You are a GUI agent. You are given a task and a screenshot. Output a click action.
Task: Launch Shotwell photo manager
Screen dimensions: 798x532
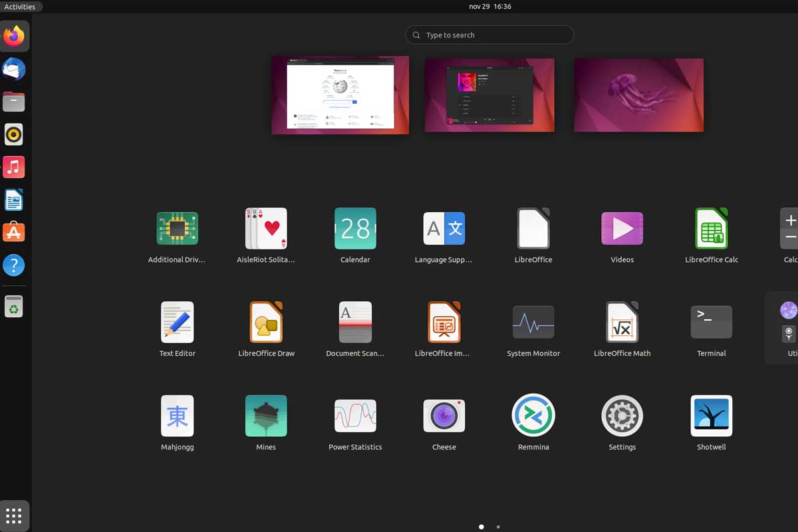pos(711,415)
